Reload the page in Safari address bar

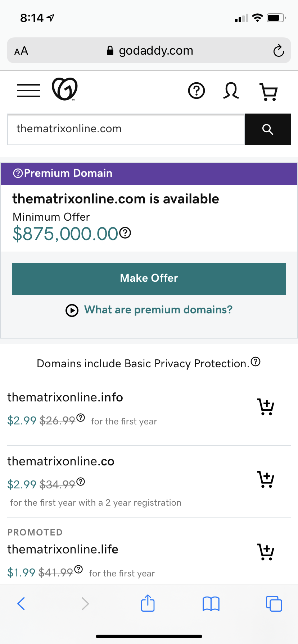[x=278, y=51]
